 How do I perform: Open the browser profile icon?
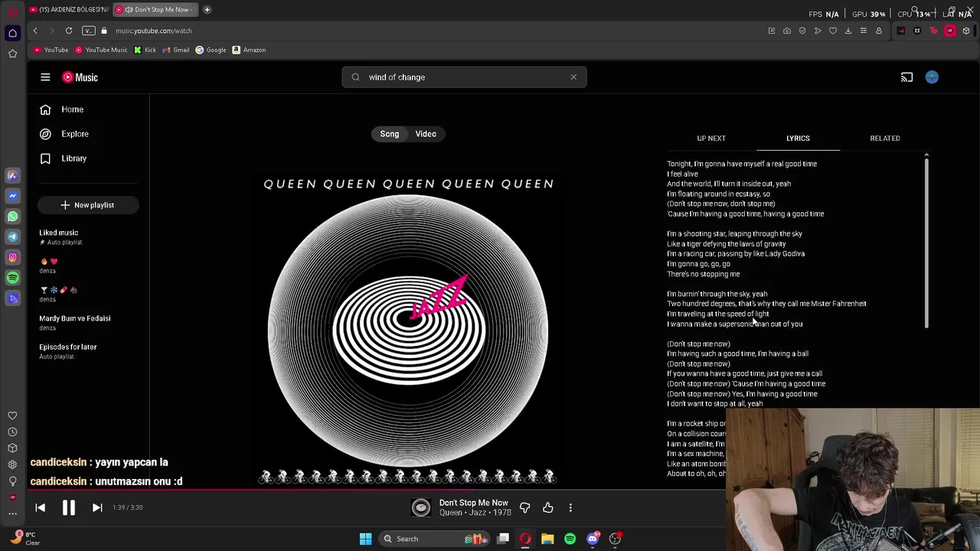[879, 31]
